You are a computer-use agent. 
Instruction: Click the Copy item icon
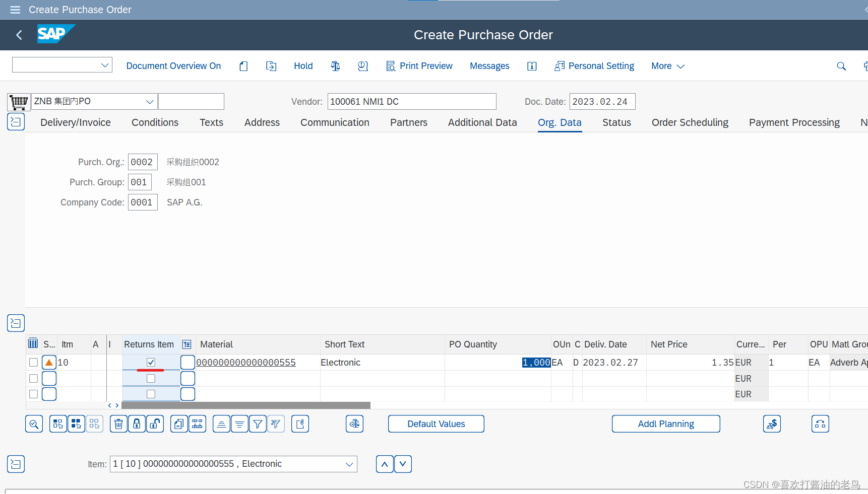(x=178, y=424)
